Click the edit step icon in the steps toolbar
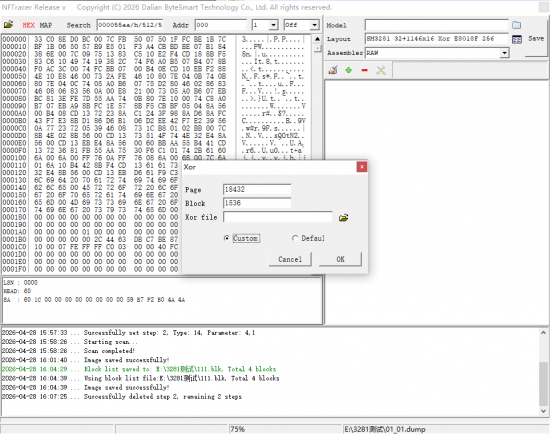 click(333, 70)
